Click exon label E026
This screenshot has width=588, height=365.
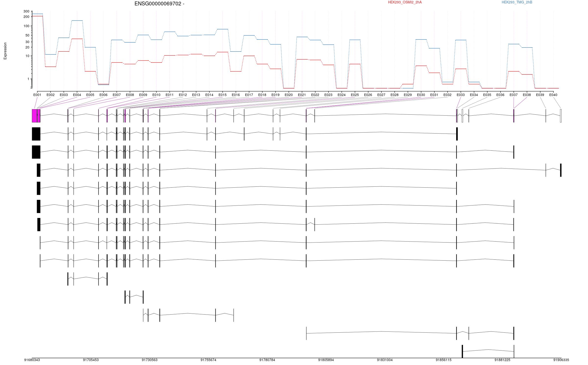click(368, 95)
